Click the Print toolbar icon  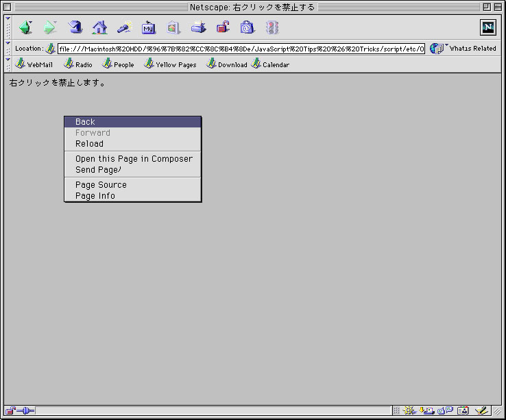click(x=198, y=27)
